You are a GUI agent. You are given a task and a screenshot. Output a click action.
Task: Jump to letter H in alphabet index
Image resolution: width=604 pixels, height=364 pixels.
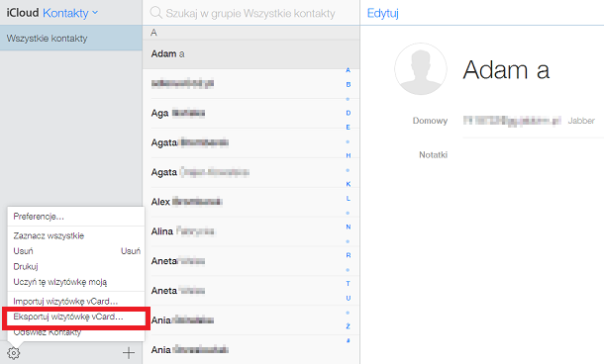(349, 155)
